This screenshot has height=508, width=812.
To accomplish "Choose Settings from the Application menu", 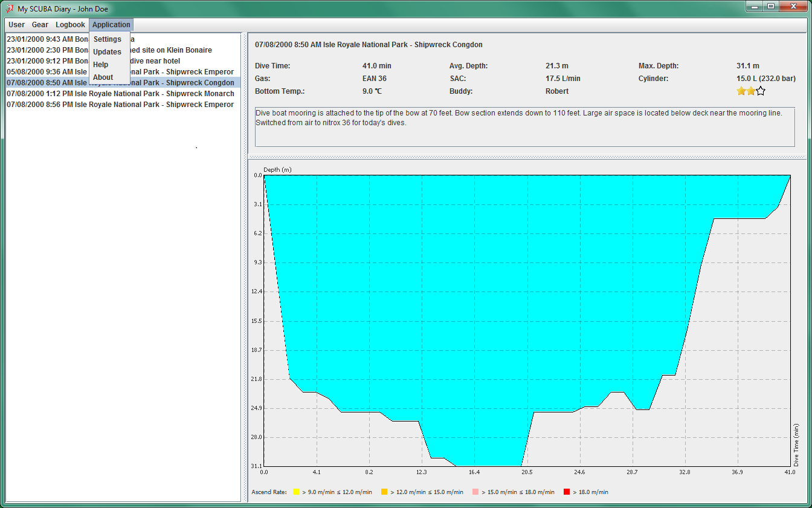I will pyautogui.click(x=108, y=39).
